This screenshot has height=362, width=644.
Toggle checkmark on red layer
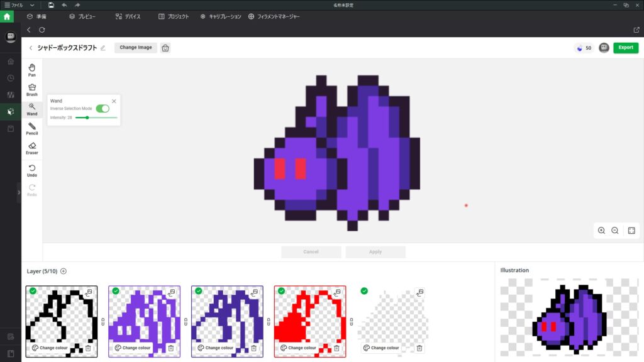coord(281,291)
